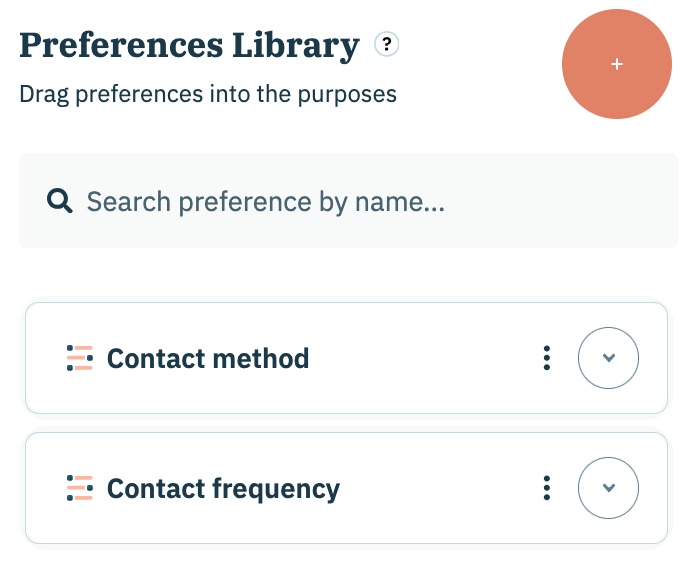The height and width of the screenshot is (570, 690).
Task: Click the help question mark icon
Action: (386, 45)
